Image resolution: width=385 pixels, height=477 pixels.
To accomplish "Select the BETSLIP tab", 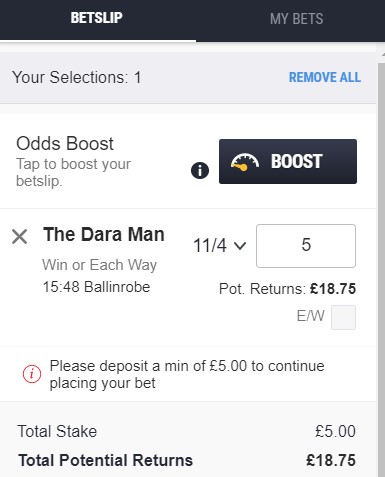I will click(x=97, y=18).
